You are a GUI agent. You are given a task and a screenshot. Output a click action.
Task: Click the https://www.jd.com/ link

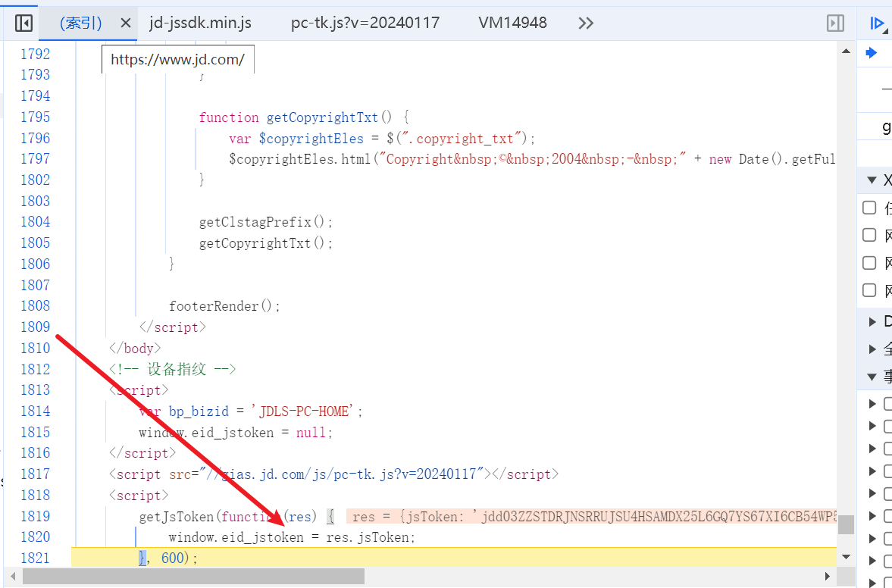[x=177, y=59]
